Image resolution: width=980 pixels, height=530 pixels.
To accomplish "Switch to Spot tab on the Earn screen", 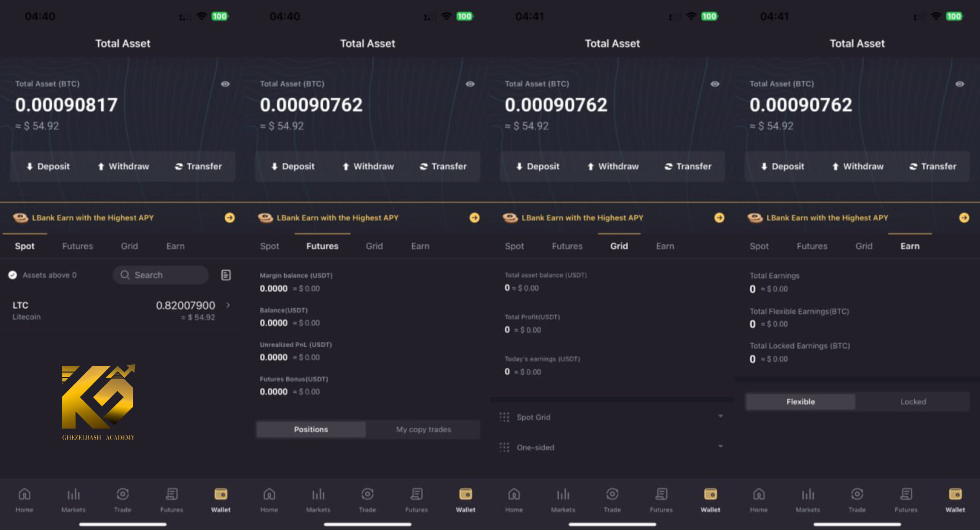I will pos(759,246).
